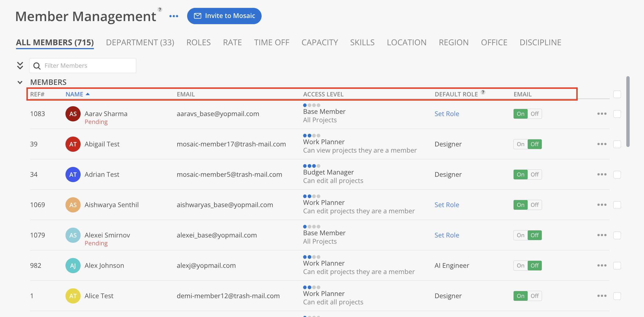This screenshot has height=317, width=644.
Task: Open Work Planner access level for Abigail Test
Action: 324,142
